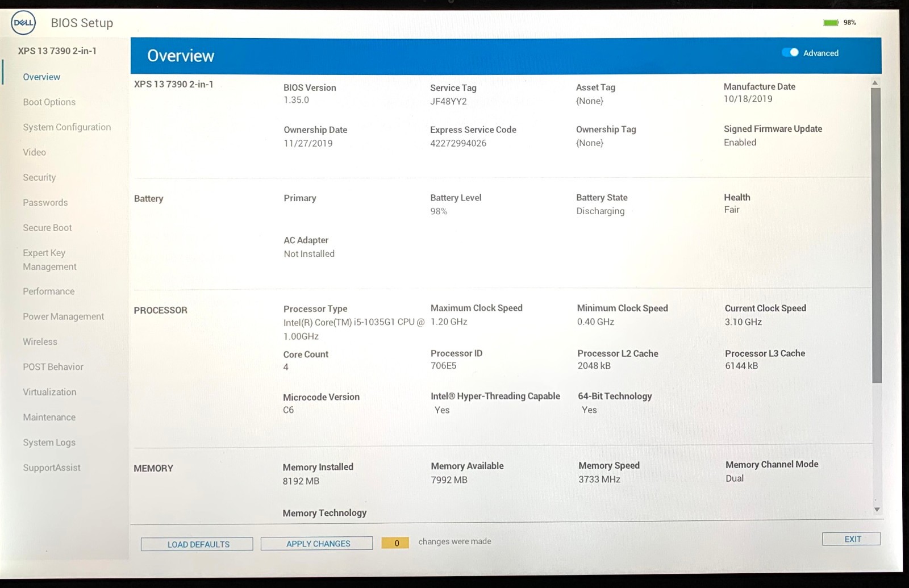Viewport: 909px width, 588px height.
Task: Select Wireless in the sidebar
Action: click(40, 342)
